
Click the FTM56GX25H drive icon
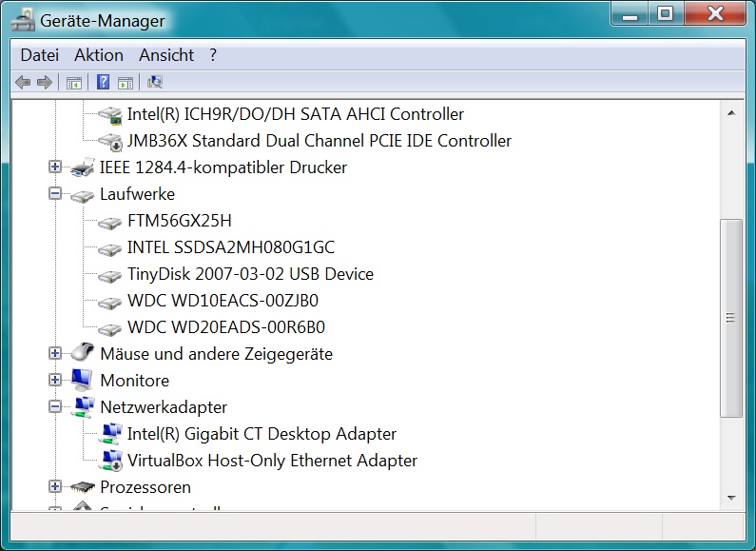[x=110, y=222]
